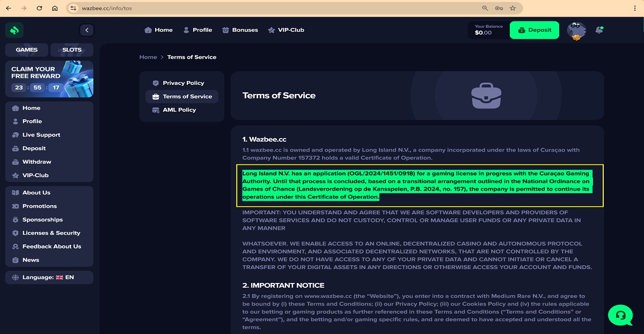Image resolution: width=644 pixels, height=334 pixels.
Task: Click the user avatar picture
Action: (576, 31)
